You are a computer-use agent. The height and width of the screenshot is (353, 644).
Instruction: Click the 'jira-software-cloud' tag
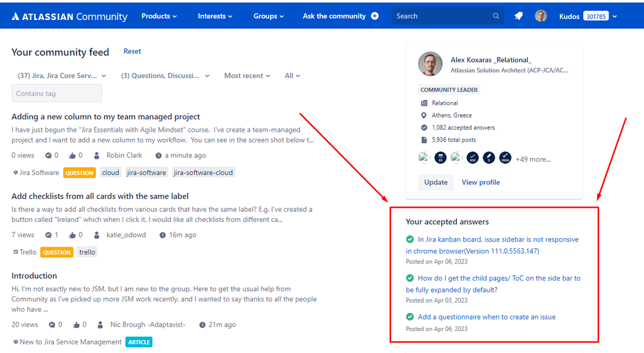pyautogui.click(x=203, y=172)
